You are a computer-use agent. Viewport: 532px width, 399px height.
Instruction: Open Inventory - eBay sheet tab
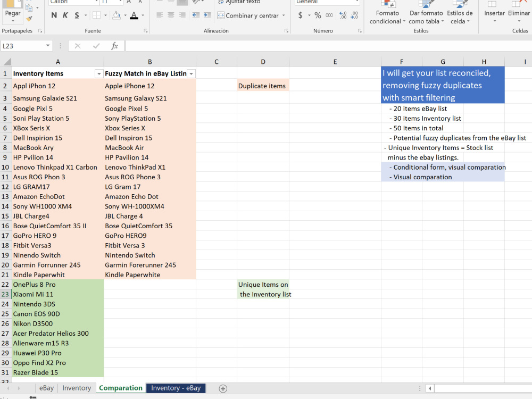(176, 388)
